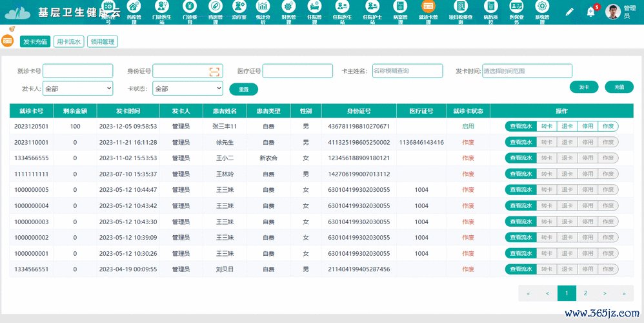Screen dimensions: 644x323
Task: Focus the 医疗证号 input field
Action: 297,70
